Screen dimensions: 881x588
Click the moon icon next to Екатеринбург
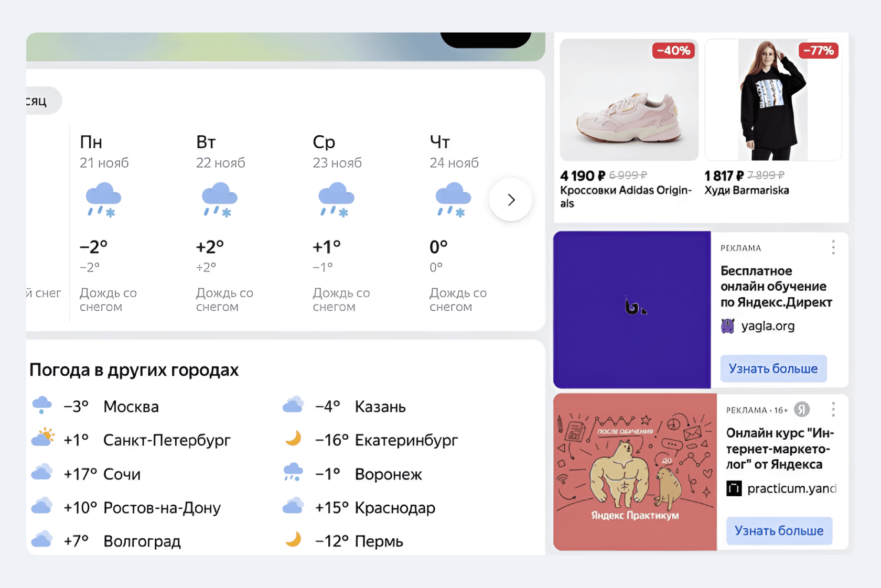pyautogui.click(x=294, y=438)
